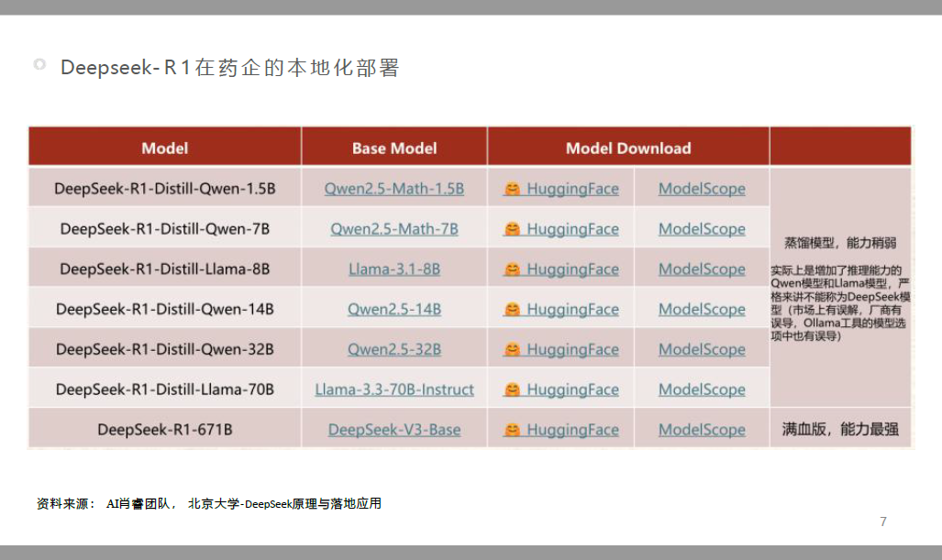The width and height of the screenshot is (942, 560).
Task: Open ModelScope link for Distill-Qwen-1.5B row
Action: pyautogui.click(x=702, y=189)
